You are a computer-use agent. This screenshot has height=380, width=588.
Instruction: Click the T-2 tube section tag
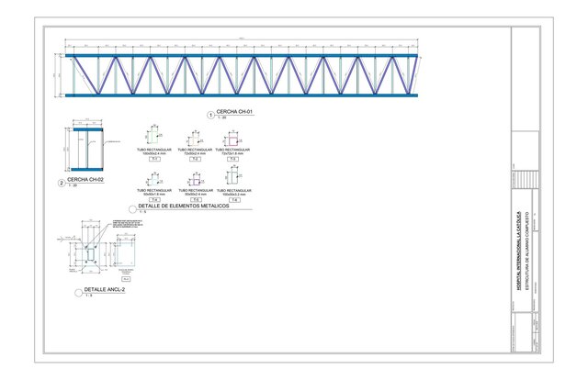point(195,160)
